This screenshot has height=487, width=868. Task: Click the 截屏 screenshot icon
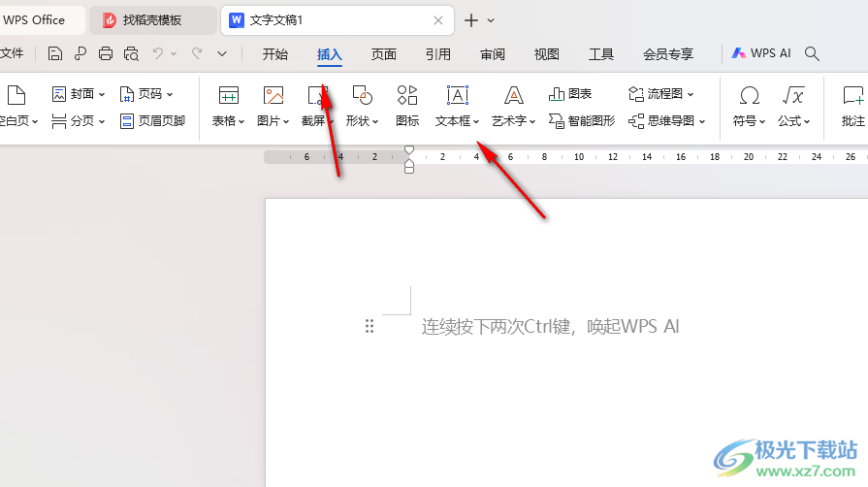pyautogui.click(x=318, y=96)
